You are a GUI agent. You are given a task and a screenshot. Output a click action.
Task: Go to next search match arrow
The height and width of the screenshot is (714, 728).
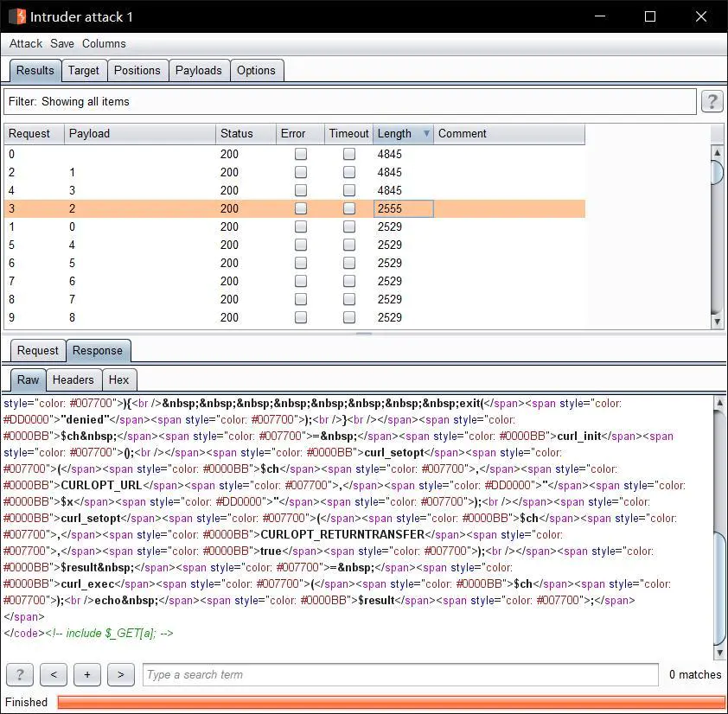point(121,674)
